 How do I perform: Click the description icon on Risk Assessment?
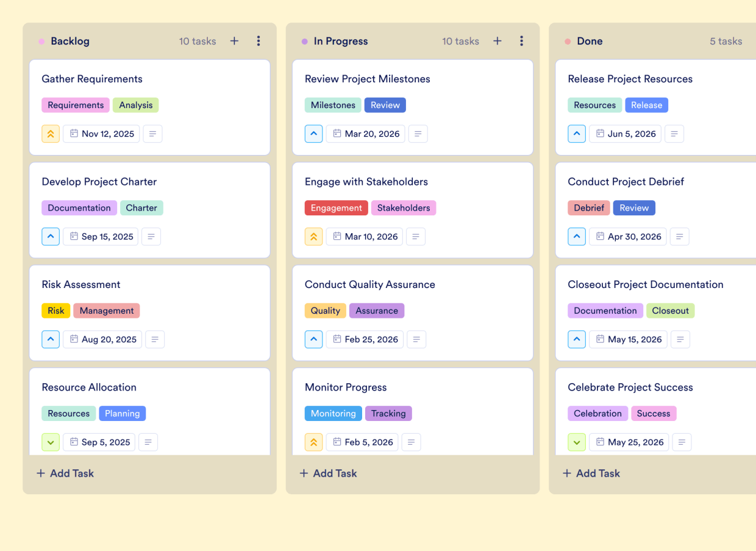[x=154, y=339]
